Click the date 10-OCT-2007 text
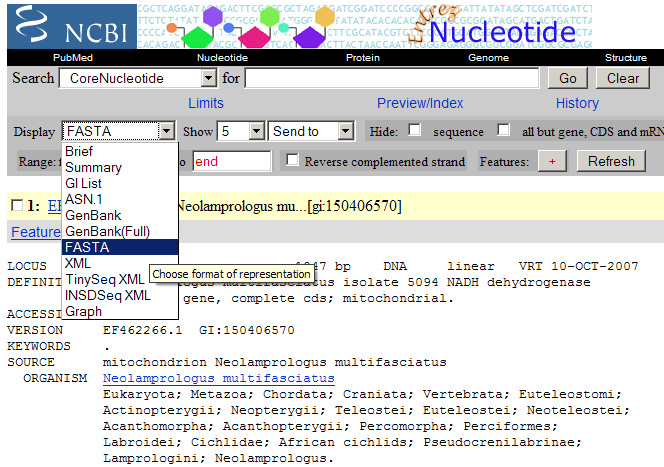This screenshot has width=664, height=467. 595,266
